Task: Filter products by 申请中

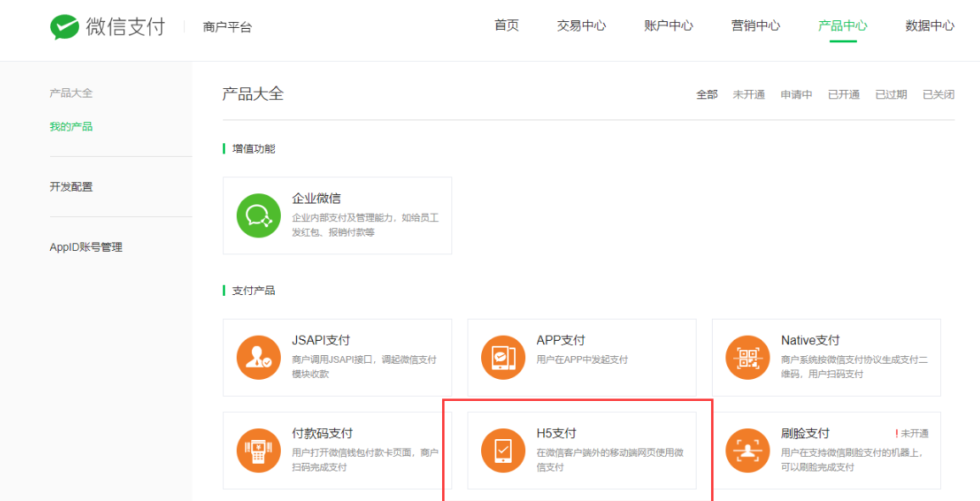Action: coord(796,95)
